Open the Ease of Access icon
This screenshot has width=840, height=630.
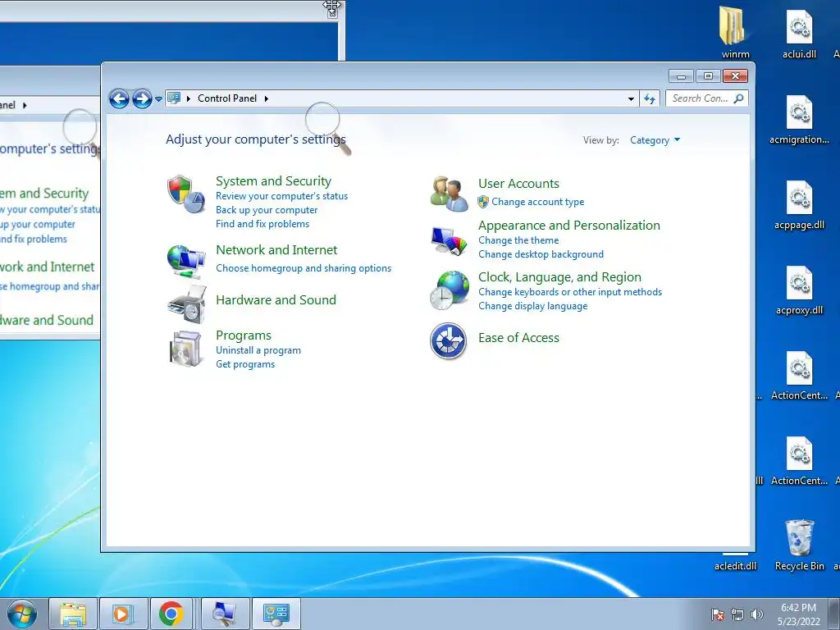448,340
